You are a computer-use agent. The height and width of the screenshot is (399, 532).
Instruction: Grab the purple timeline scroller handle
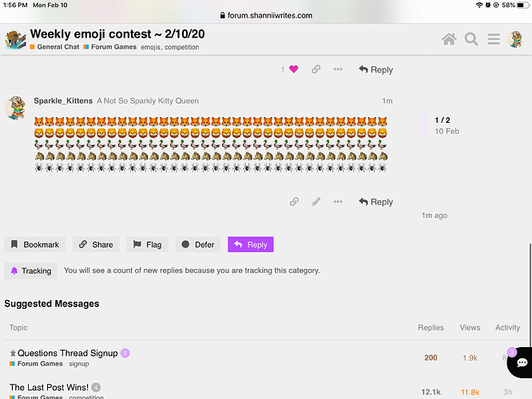point(426,126)
